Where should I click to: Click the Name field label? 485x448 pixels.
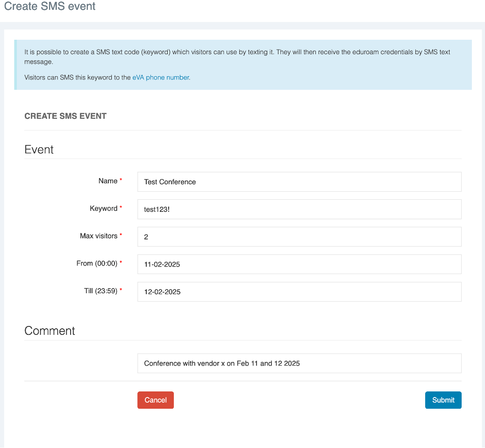click(108, 181)
